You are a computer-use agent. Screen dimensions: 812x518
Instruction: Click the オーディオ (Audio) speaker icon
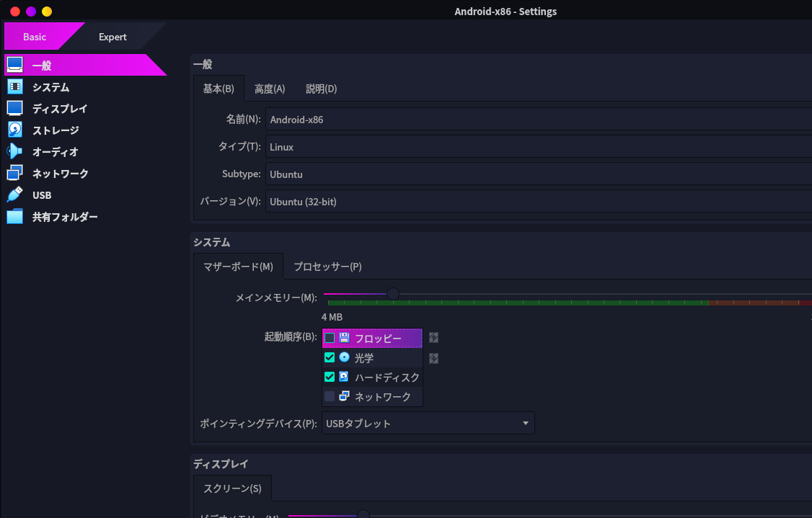(15, 152)
